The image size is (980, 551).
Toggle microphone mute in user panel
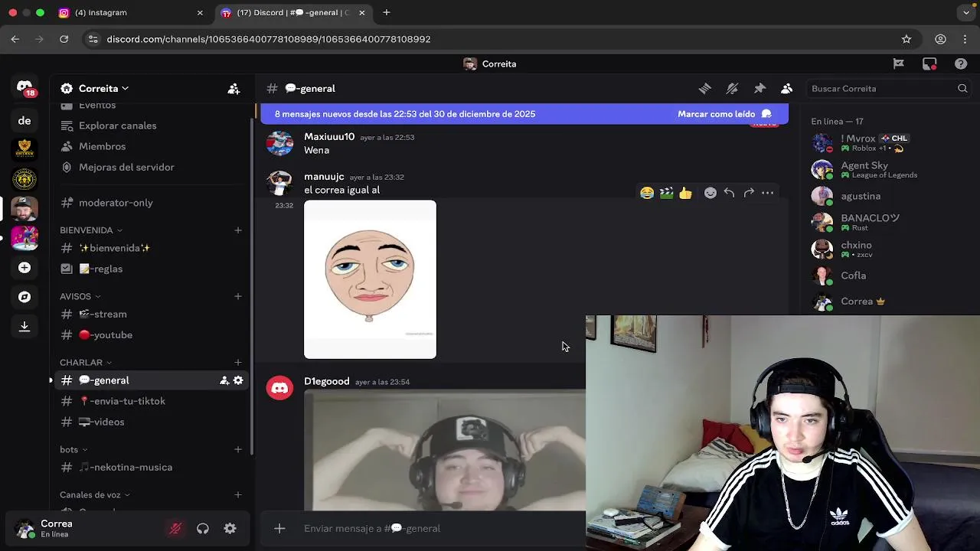click(175, 529)
